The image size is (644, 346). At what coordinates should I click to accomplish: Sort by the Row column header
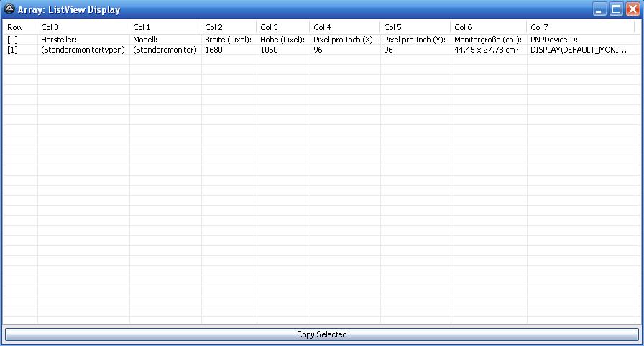pyautogui.click(x=19, y=27)
